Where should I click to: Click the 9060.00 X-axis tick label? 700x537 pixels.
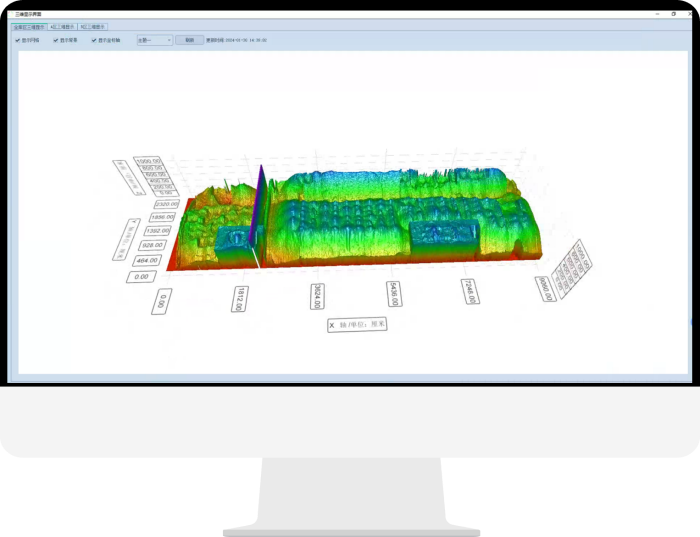545,287
